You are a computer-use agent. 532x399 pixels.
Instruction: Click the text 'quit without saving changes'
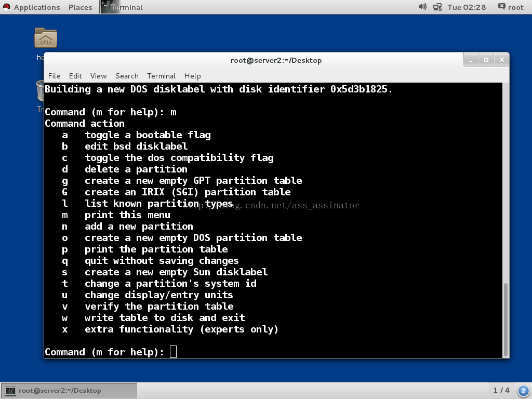162,261
